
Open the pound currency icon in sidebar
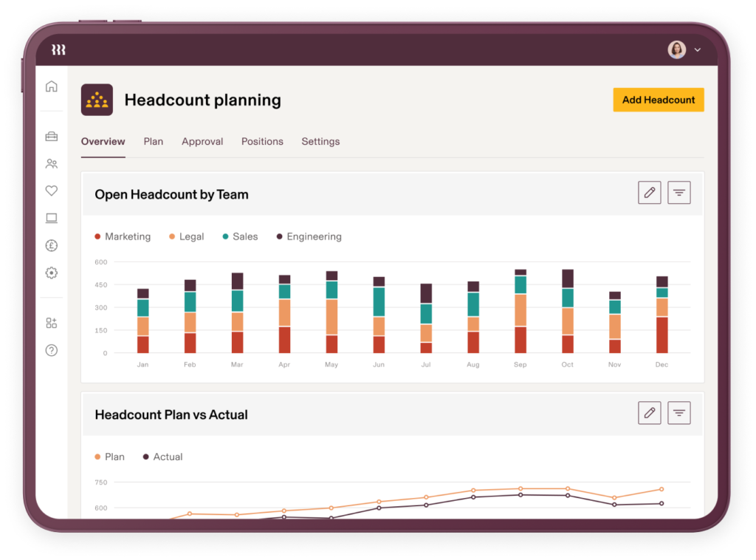click(x=51, y=245)
